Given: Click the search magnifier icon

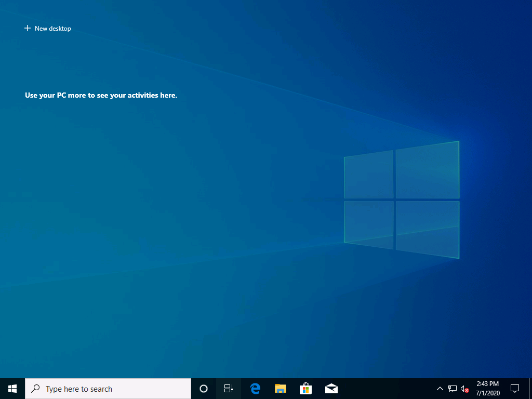Looking at the screenshot, I should (35, 388).
